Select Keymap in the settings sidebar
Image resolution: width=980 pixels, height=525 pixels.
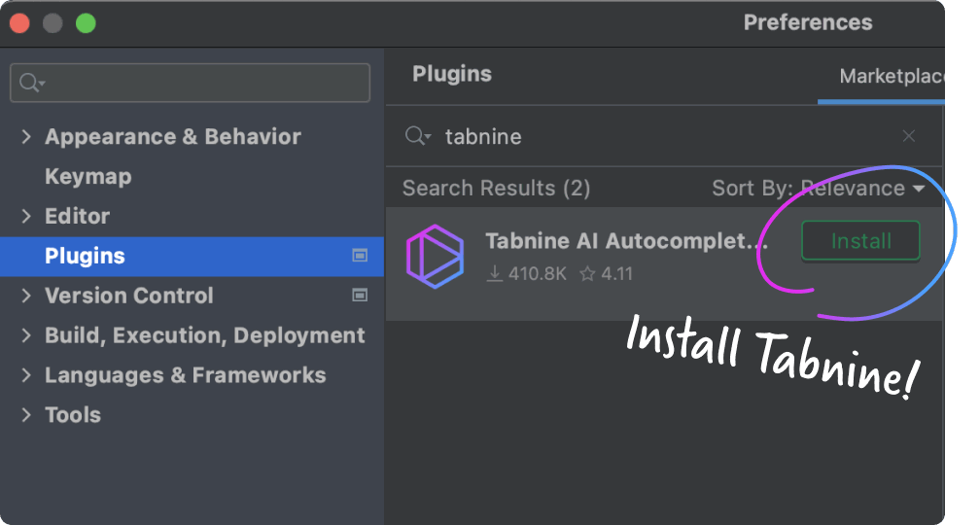pyautogui.click(x=87, y=177)
